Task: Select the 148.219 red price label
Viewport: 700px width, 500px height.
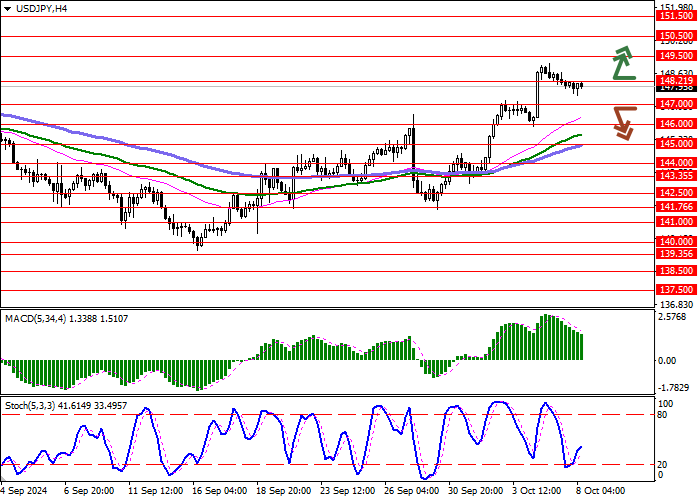Action: point(676,81)
